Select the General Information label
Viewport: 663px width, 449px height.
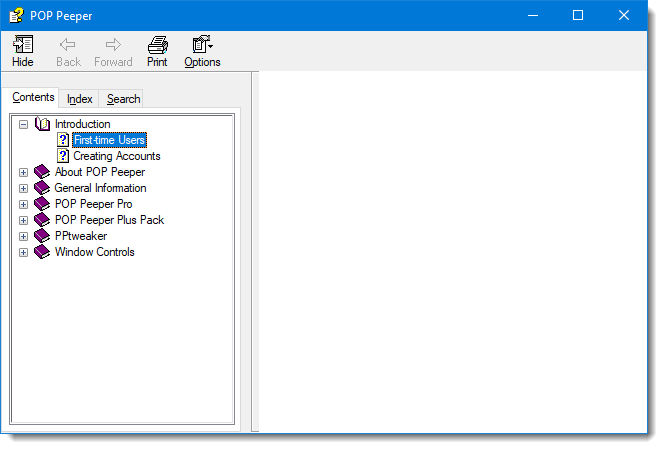(100, 188)
